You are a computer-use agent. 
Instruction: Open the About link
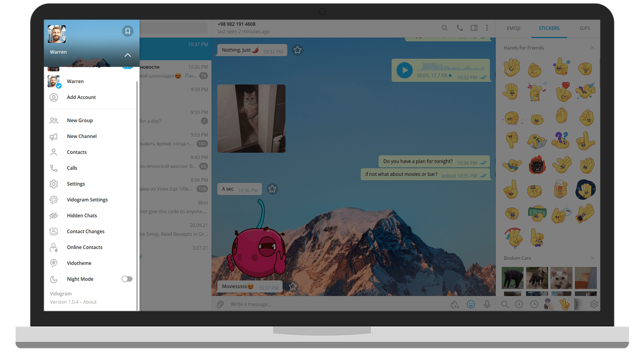click(x=90, y=302)
